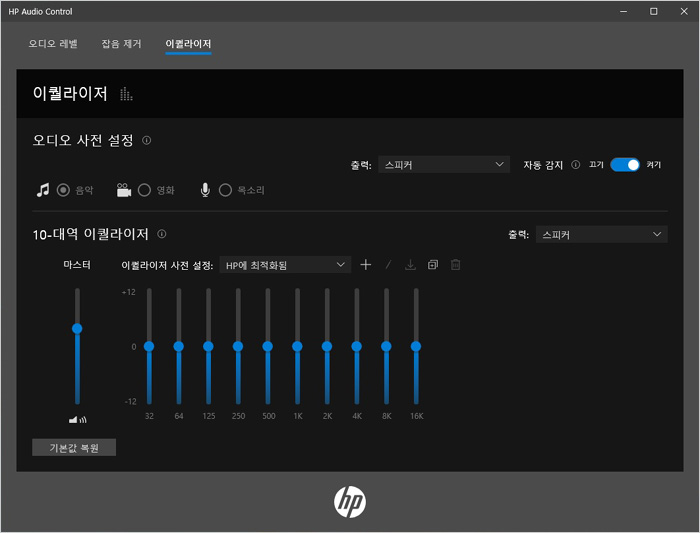This screenshot has width=700, height=533.
Task: Click the import preset download icon
Action: click(x=410, y=265)
